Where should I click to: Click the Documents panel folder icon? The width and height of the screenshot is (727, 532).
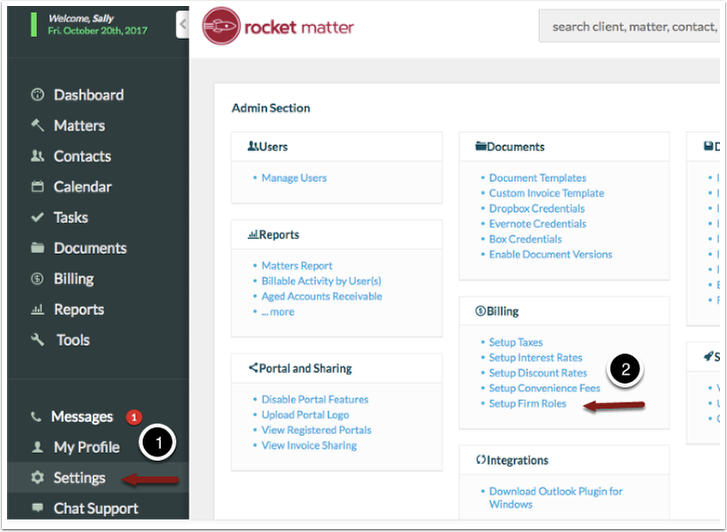tap(481, 147)
